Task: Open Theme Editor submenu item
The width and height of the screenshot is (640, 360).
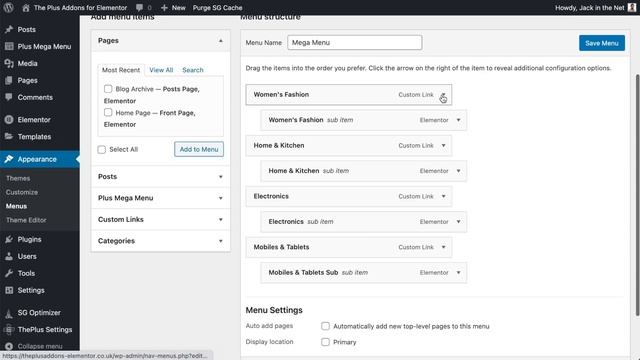Action: 26,220
